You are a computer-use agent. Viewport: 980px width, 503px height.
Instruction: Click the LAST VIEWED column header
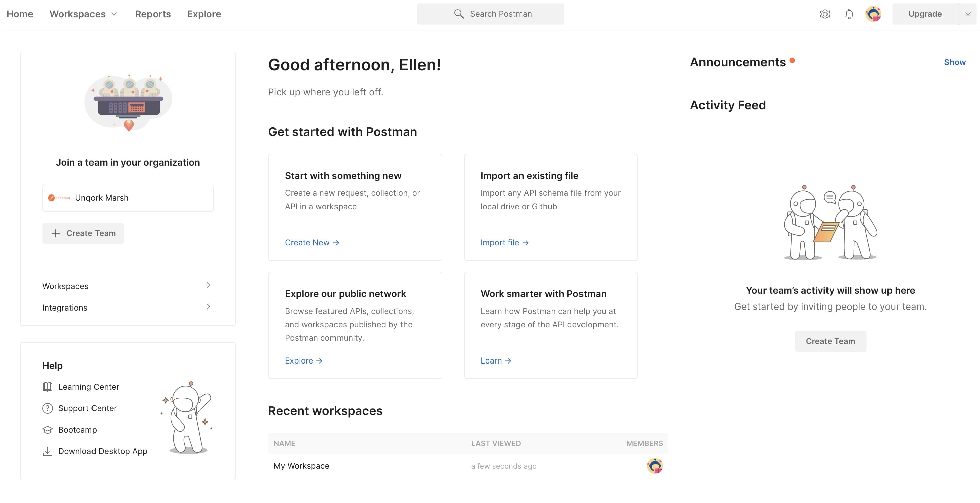496,443
